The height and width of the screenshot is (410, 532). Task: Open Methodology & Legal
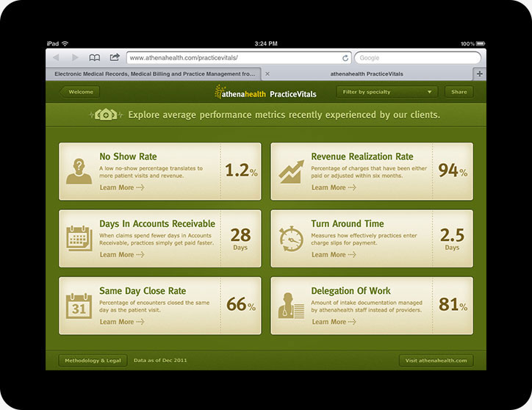(x=93, y=361)
